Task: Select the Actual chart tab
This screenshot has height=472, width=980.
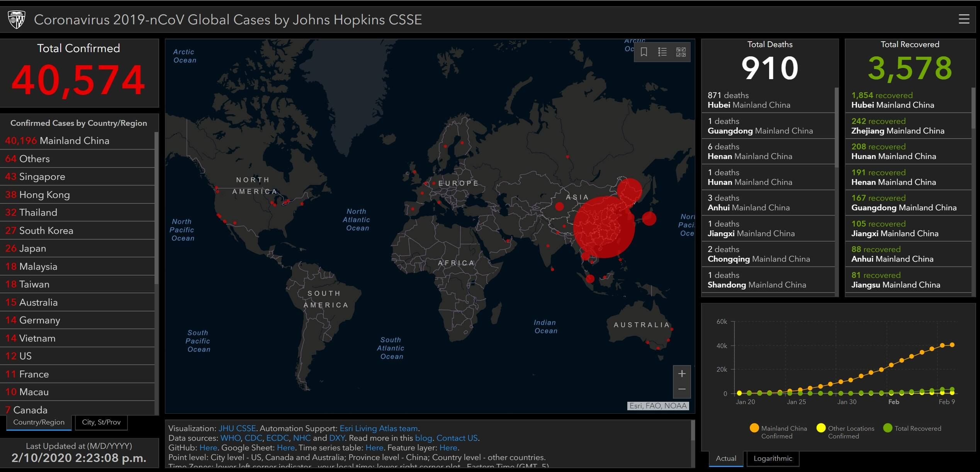Action: pyautogui.click(x=726, y=458)
